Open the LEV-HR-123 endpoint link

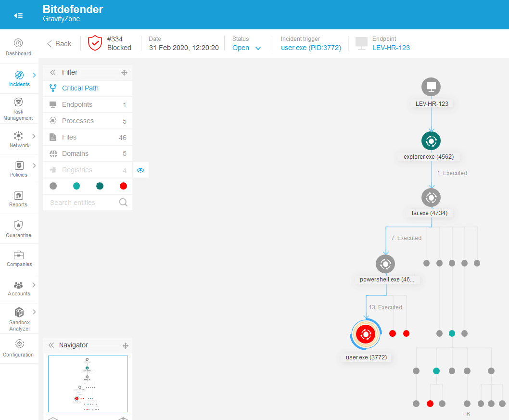(x=391, y=48)
